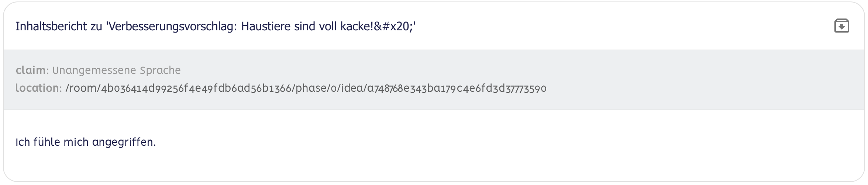
Task: Archive this content report
Action: tap(841, 26)
